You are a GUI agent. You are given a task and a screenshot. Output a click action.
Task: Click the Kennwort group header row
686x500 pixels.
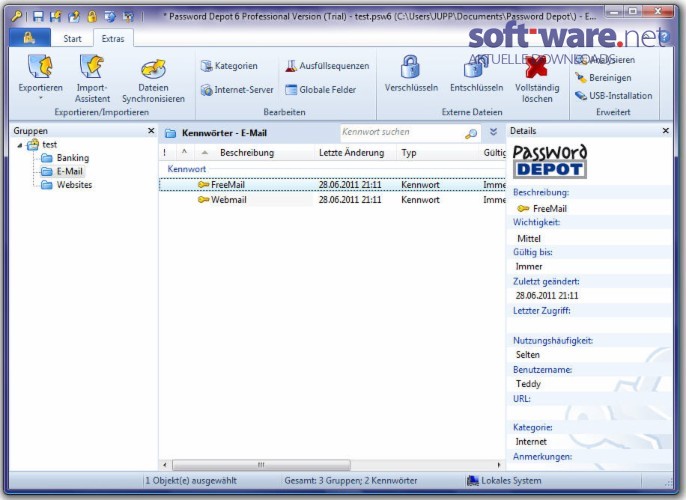pyautogui.click(x=332, y=169)
